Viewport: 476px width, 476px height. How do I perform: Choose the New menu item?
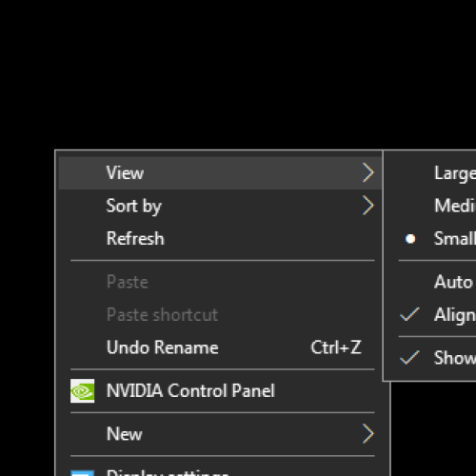click(x=220, y=434)
